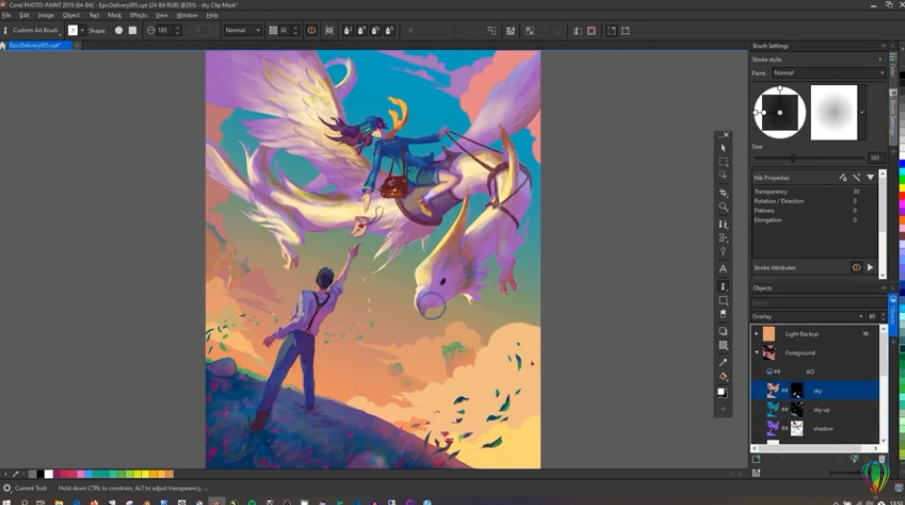Screen dimensions: 905x505
Task: Collapse the Foreground layer group
Action: click(x=756, y=353)
